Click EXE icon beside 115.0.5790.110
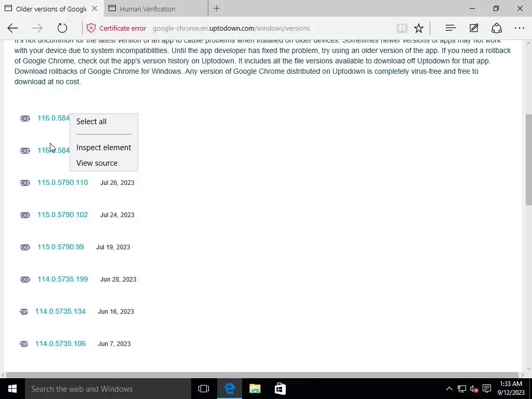 [25, 183]
